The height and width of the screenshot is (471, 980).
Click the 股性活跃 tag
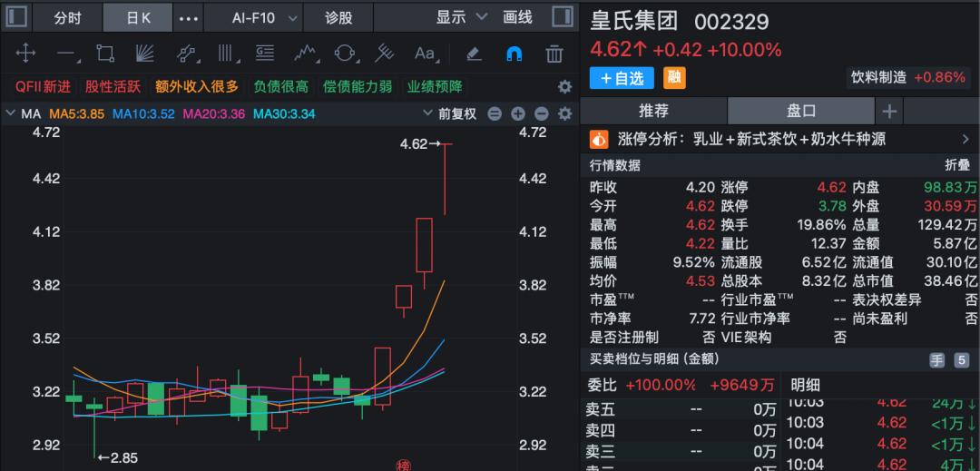pos(113,86)
